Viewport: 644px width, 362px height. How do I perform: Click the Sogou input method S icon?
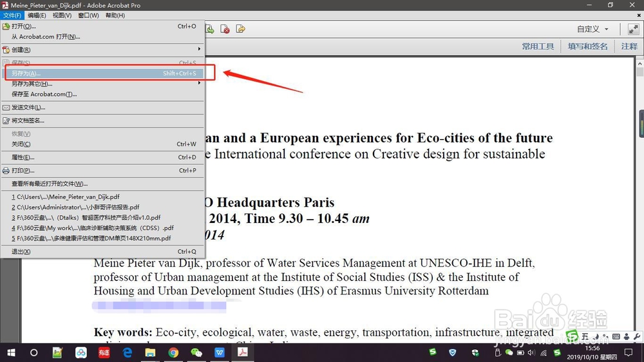click(x=572, y=336)
